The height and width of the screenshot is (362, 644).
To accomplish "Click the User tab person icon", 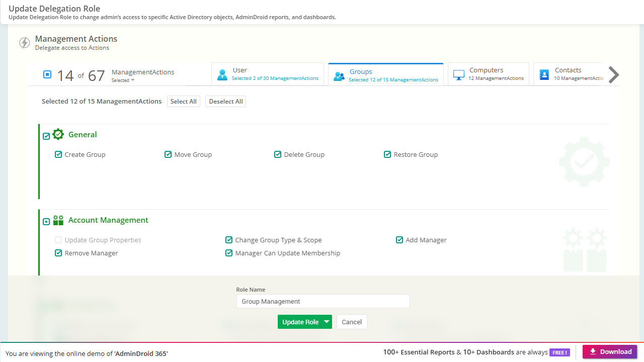I will tap(222, 75).
